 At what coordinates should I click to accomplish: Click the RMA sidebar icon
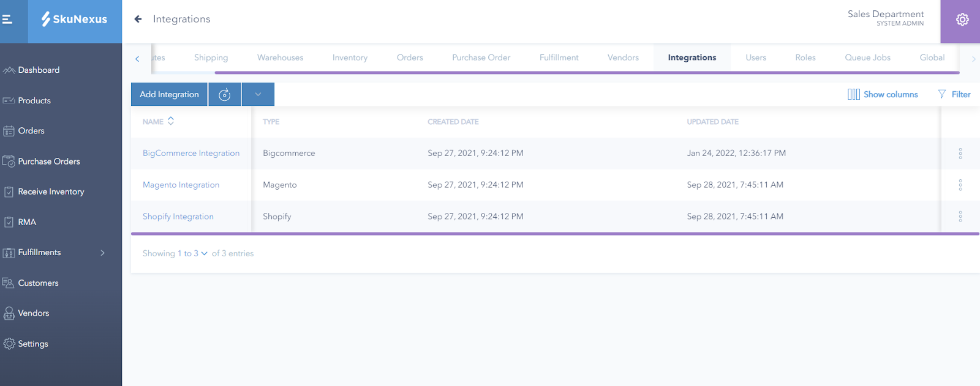tap(9, 222)
